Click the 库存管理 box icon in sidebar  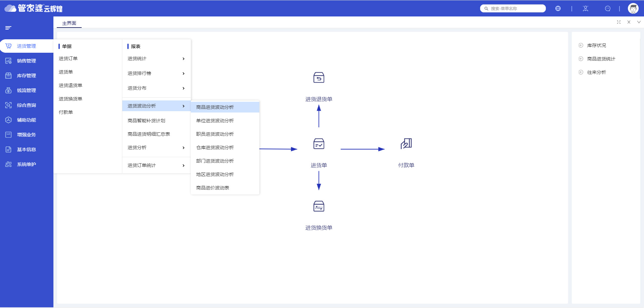(x=8, y=76)
